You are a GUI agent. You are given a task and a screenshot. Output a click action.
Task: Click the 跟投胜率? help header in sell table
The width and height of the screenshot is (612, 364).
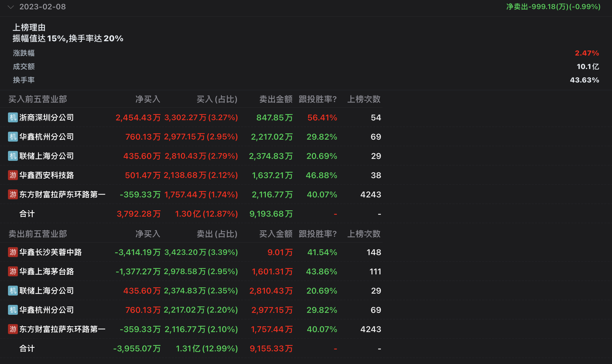click(x=318, y=234)
